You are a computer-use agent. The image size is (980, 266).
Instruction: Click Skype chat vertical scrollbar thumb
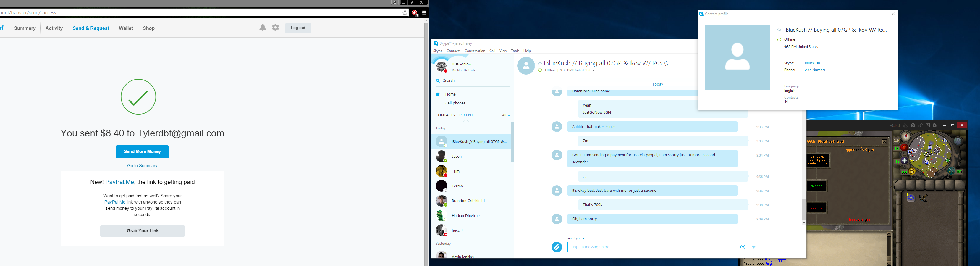point(803,209)
